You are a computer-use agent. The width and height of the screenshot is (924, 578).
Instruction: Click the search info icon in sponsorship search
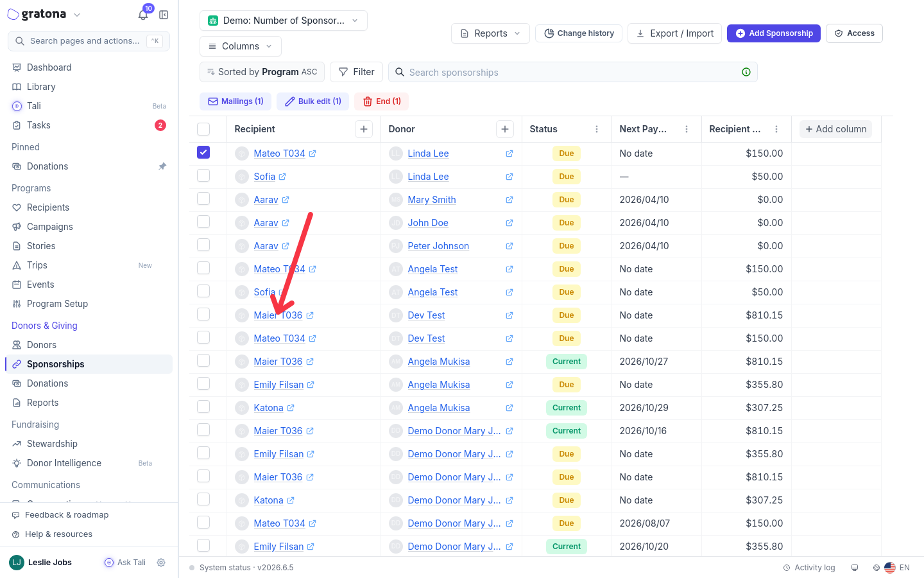[746, 72]
